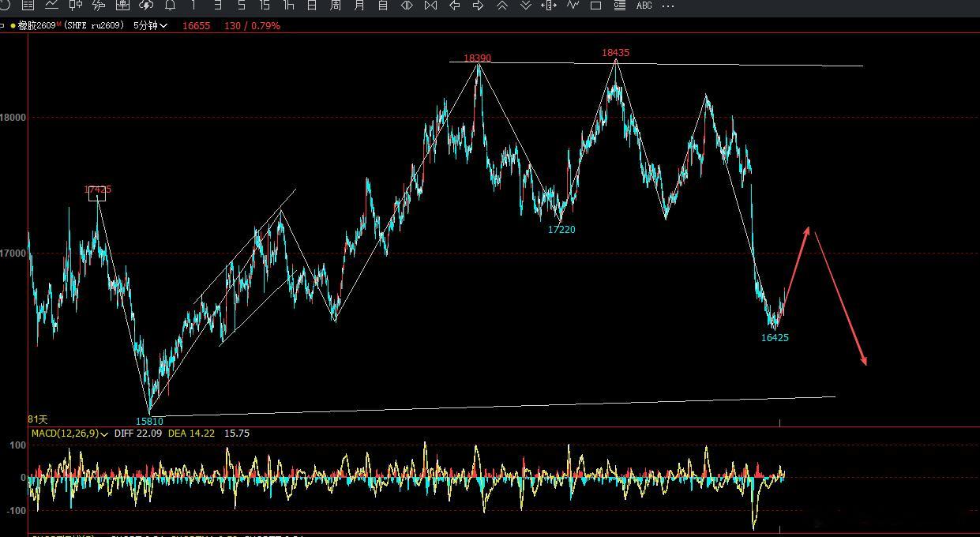The height and width of the screenshot is (537, 980).
Task: Switch to the candlestick chart icon
Action: click(x=75, y=6)
